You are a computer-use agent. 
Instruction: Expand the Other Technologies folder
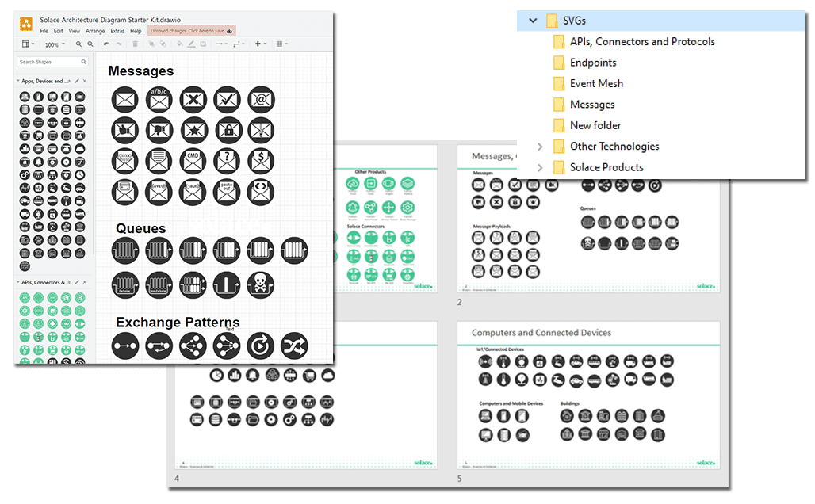(541, 147)
